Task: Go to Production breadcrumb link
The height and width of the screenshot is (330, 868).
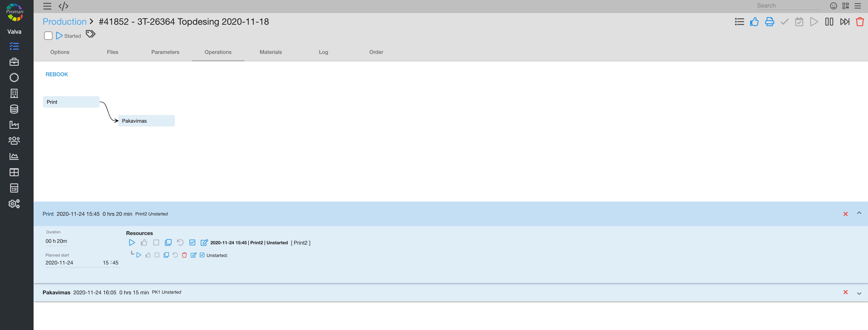Action: pos(64,22)
